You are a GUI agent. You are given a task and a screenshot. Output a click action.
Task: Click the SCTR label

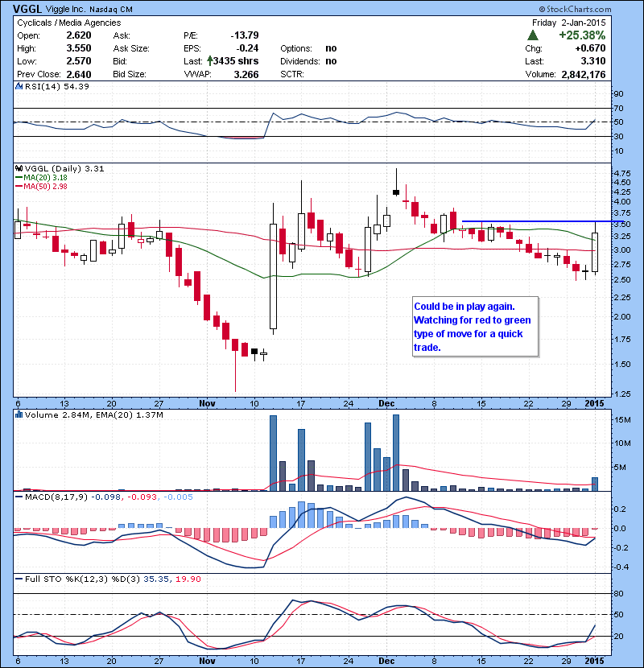[292, 75]
